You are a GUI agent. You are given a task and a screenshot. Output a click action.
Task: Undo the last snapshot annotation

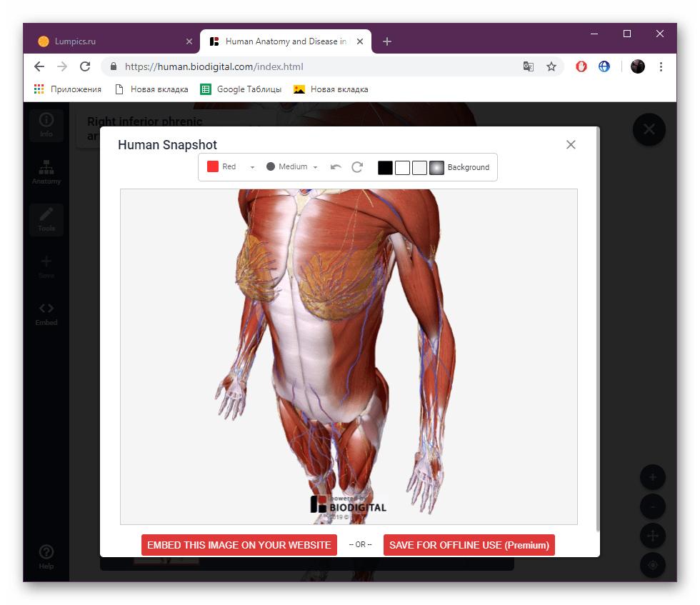coord(335,166)
